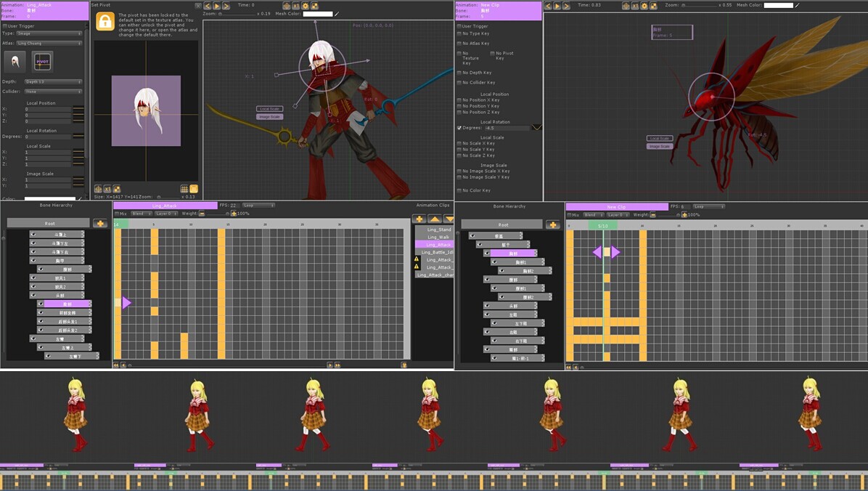Open the Blend dropdown for New Clip
This screenshot has width=868, height=491.
point(593,214)
